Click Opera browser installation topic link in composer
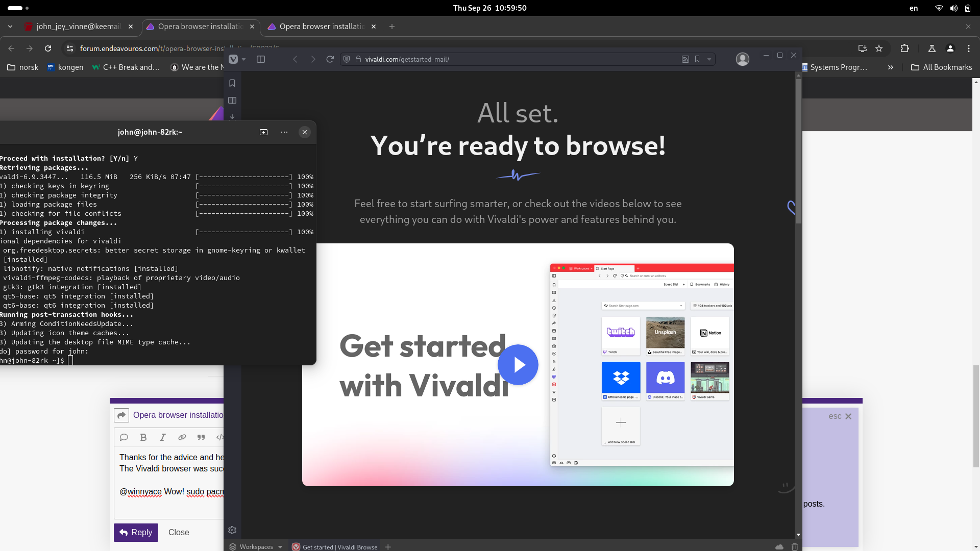Image resolution: width=980 pixels, height=551 pixels. (x=178, y=415)
